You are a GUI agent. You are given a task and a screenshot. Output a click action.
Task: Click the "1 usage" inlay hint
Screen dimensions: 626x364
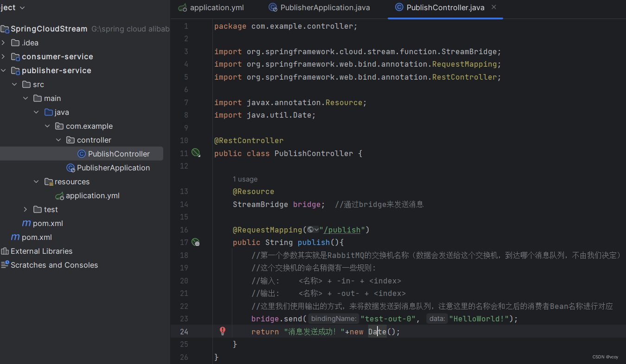pyautogui.click(x=245, y=179)
